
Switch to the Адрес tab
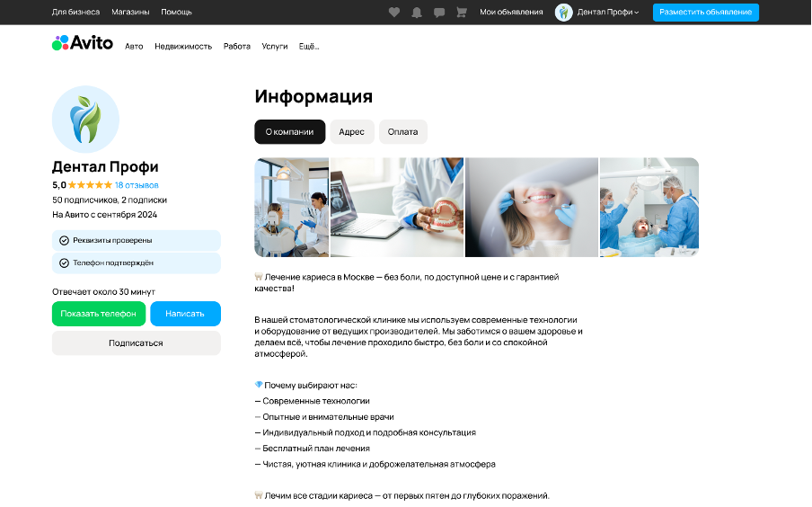point(351,131)
